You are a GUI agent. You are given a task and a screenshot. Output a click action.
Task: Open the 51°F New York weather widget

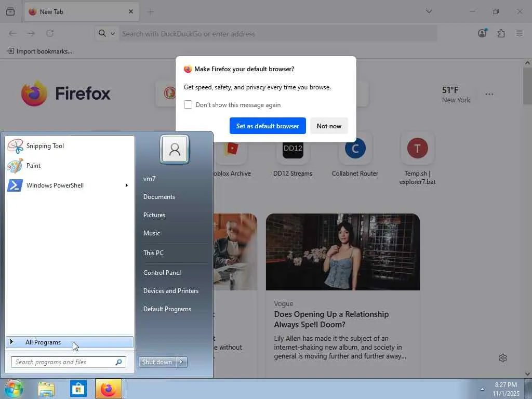click(x=456, y=95)
